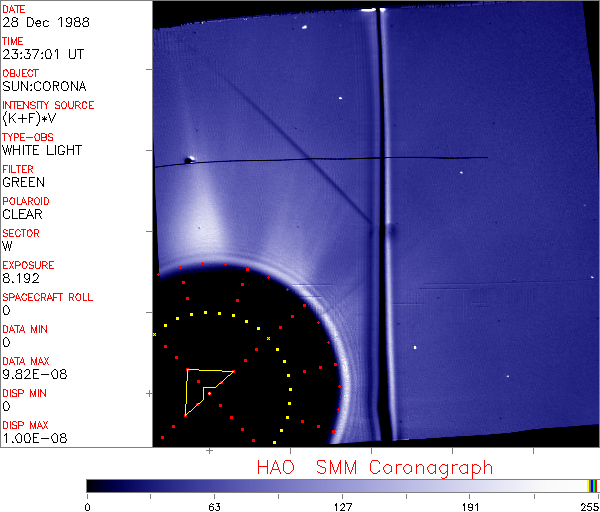Click the POLAROID label
This screenshot has height=512, width=600.
(26, 201)
